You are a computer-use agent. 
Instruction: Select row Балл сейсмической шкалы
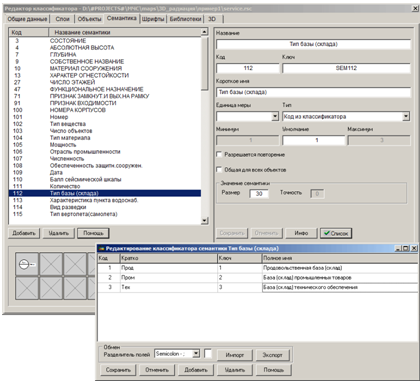tap(105, 179)
